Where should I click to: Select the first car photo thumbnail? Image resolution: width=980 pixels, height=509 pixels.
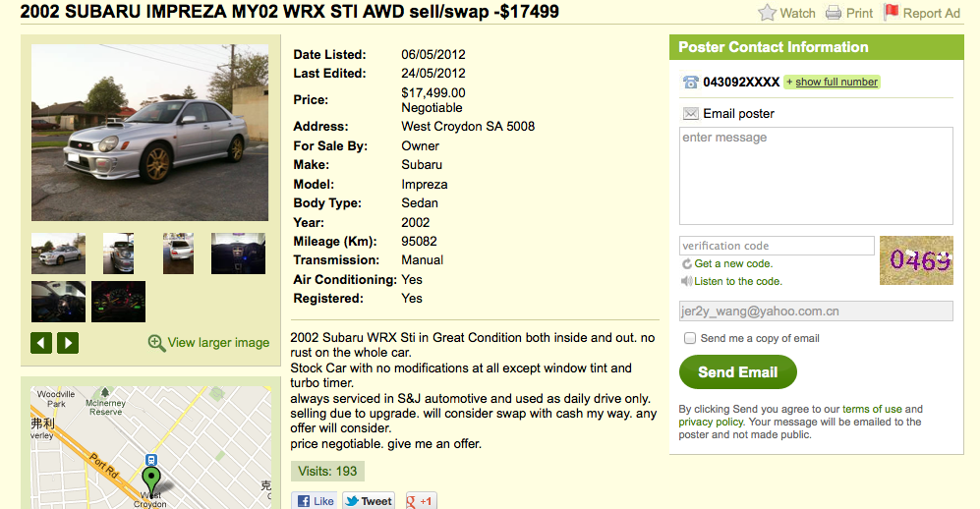(x=58, y=254)
